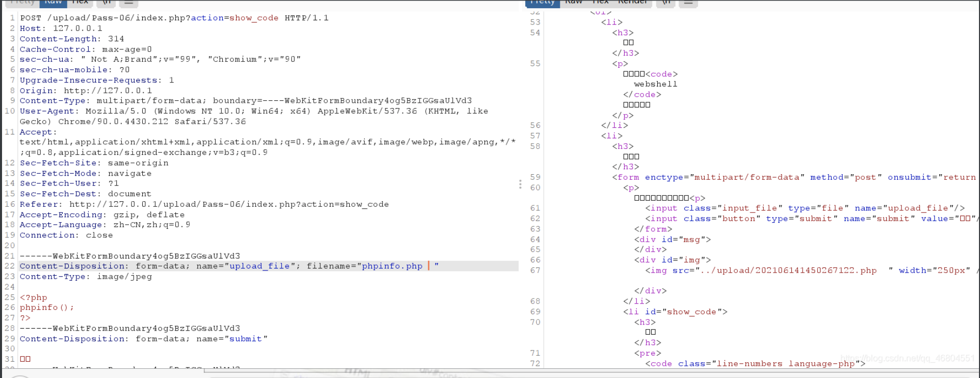Toggle the \n button in the response pane

(x=666, y=3)
